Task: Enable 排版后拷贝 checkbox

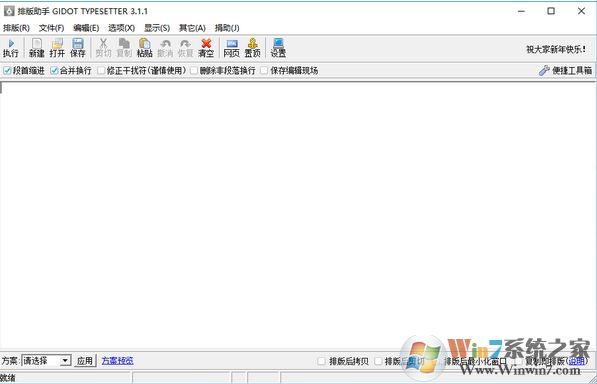Action: click(x=322, y=361)
